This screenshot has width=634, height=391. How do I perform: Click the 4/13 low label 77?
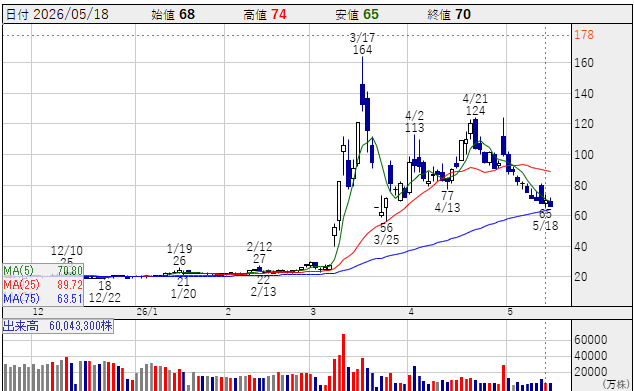pos(447,196)
